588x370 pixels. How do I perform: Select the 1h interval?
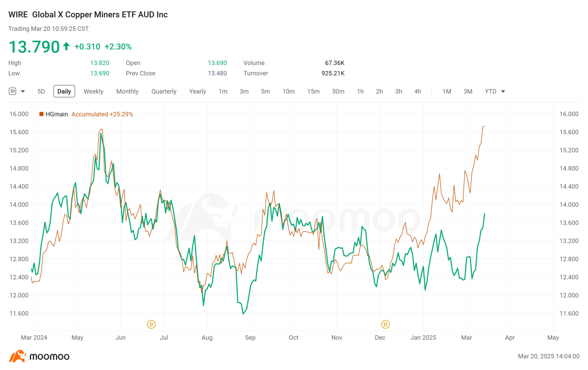361,91
